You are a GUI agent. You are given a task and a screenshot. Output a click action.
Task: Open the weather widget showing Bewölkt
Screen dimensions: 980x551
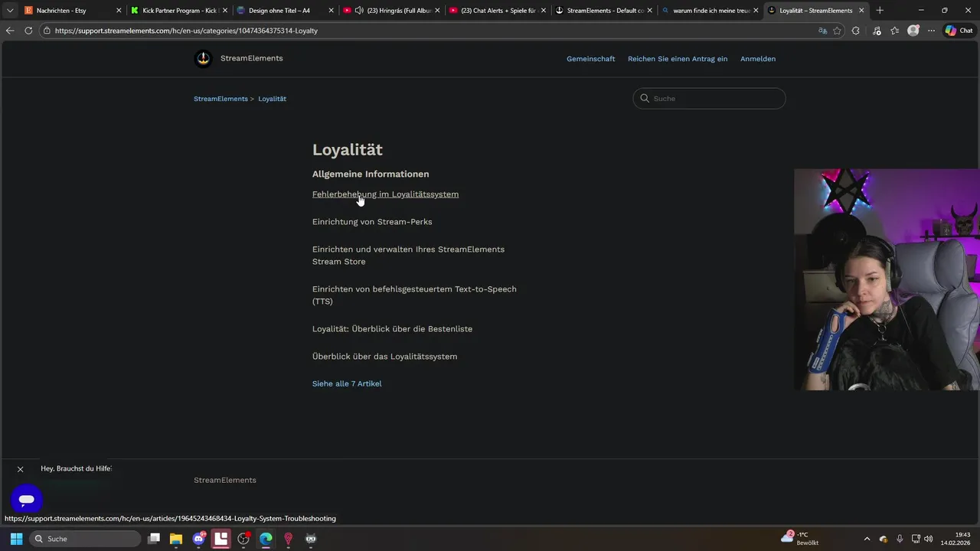pos(800,539)
